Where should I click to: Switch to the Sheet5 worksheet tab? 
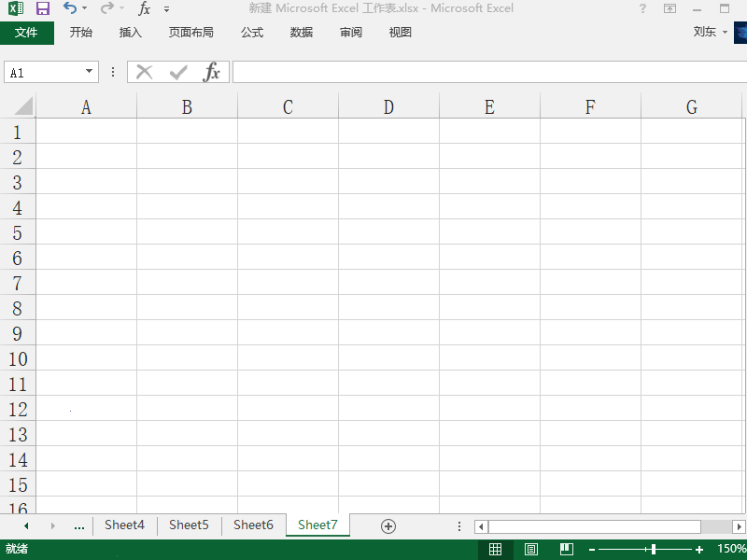(189, 525)
